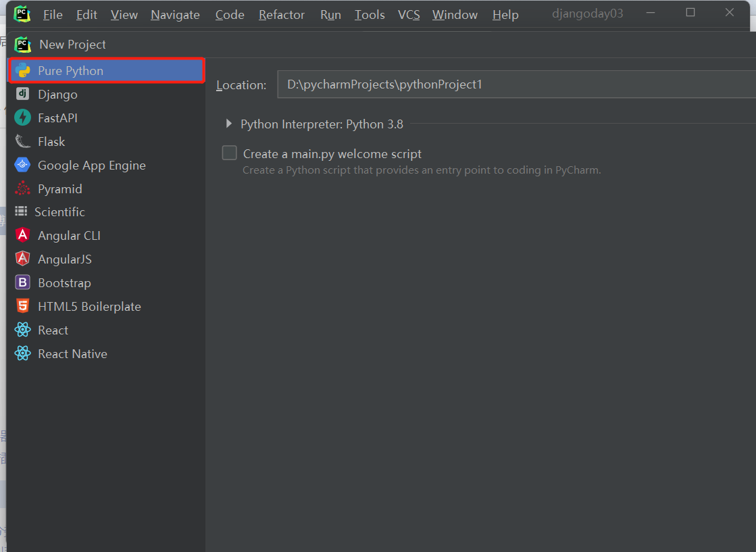Image resolution: width=756 pixels, height=552 pixels.
Task: Select HTML5 Boilerplate label
Action: (90, 306)
